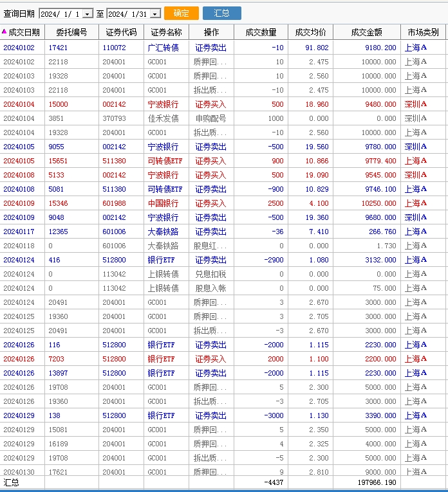Click 股息红... operation cell for 大秦铁路
The width and height of the screenshot is (448, 492).
coord(210,246)
